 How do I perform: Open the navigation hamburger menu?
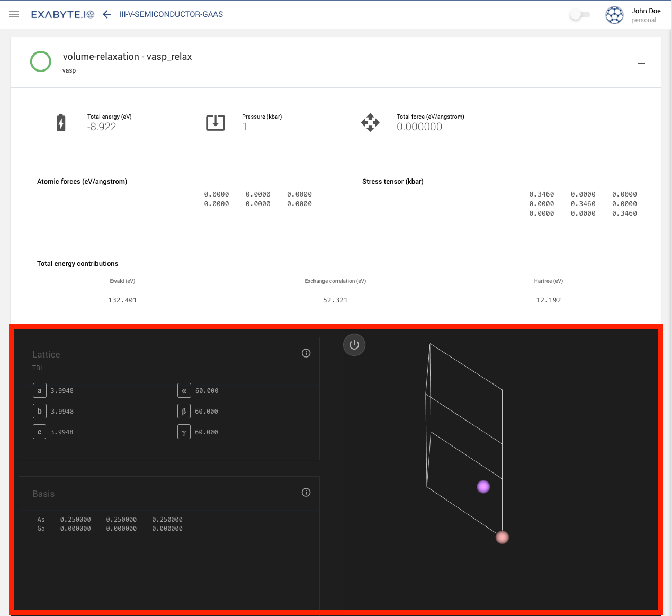14,14
